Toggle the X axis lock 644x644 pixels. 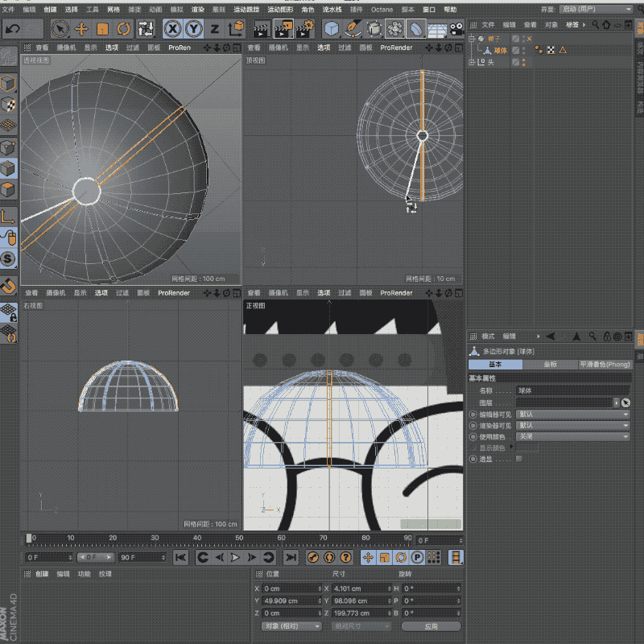click(172, 29)
